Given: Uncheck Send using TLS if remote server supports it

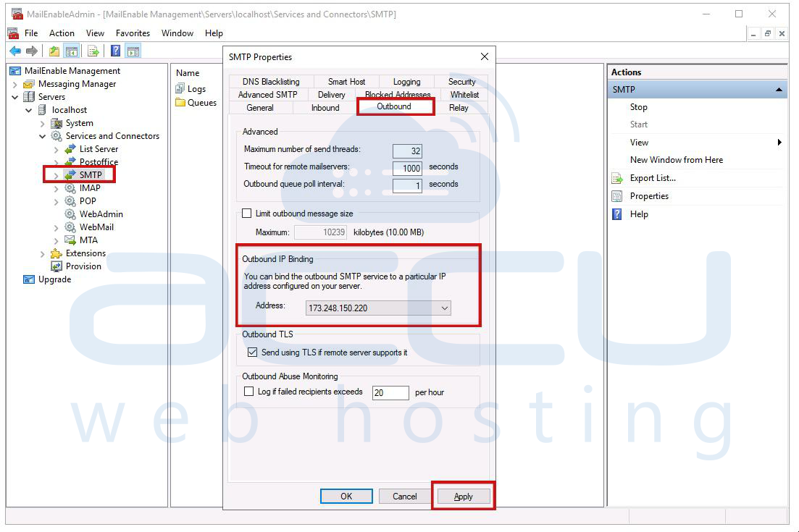Looking at the screenshot, I should [x=252, y=352].
